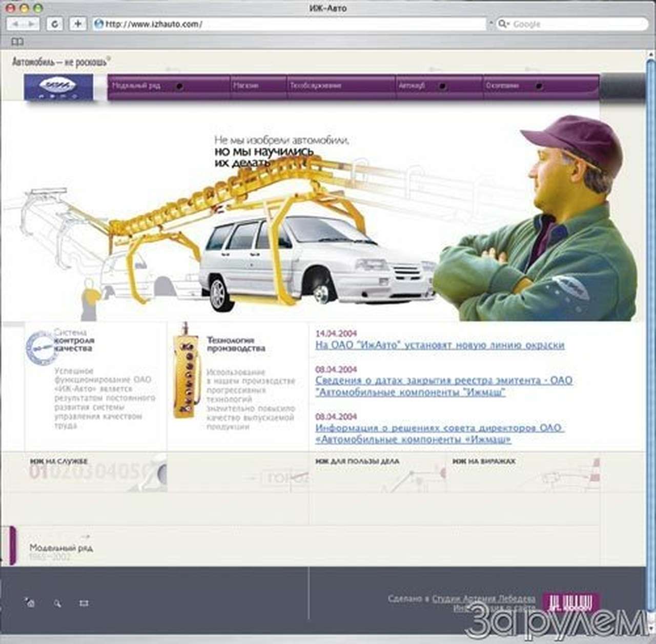The height and width of the screenshot is (644, 656).
Task: Click the Art Lebedev barcode logo in footer
Action: [x=569, y=603]
